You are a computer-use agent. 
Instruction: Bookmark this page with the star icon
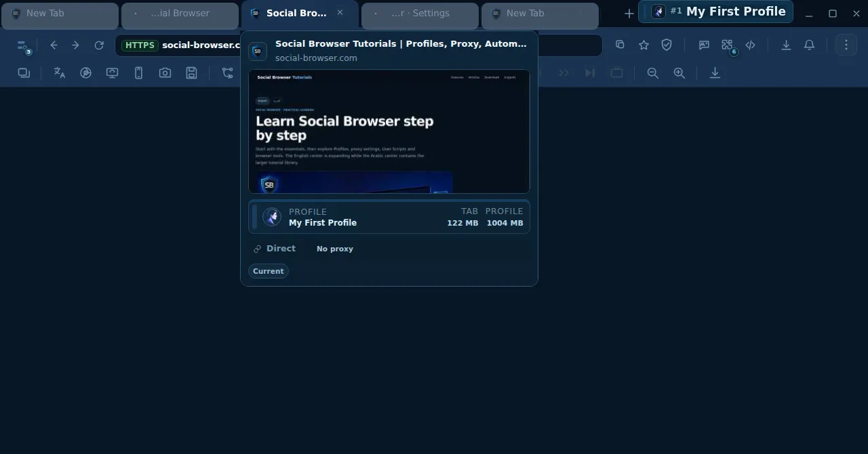[x=644, y=45]
